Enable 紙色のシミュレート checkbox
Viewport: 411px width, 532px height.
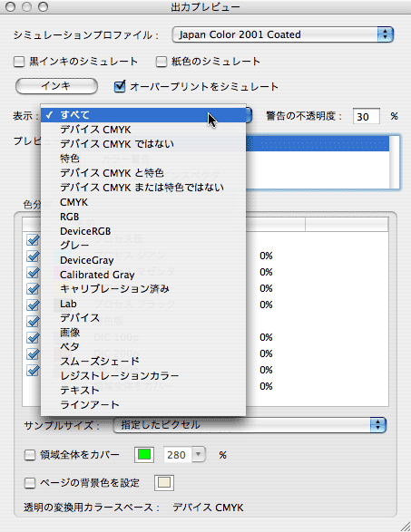click(161, 62)
